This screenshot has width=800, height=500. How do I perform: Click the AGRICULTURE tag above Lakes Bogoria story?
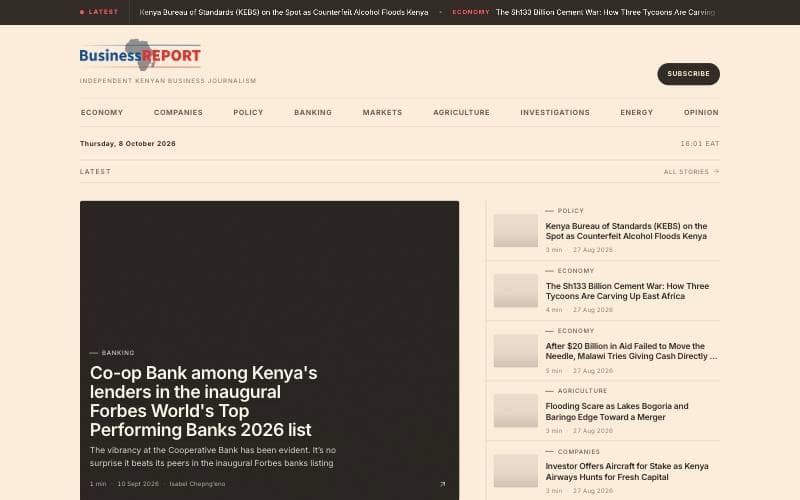pyautogui.click(x=582, y=391)
